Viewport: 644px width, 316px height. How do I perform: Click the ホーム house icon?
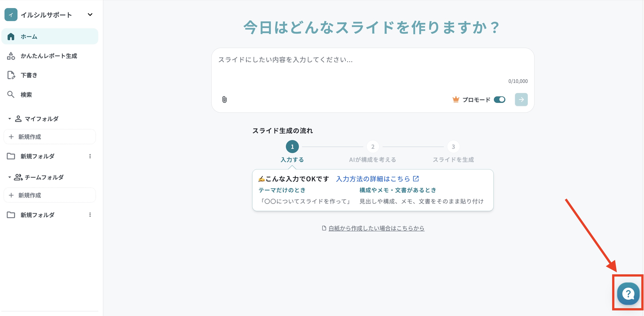point(11,37)
